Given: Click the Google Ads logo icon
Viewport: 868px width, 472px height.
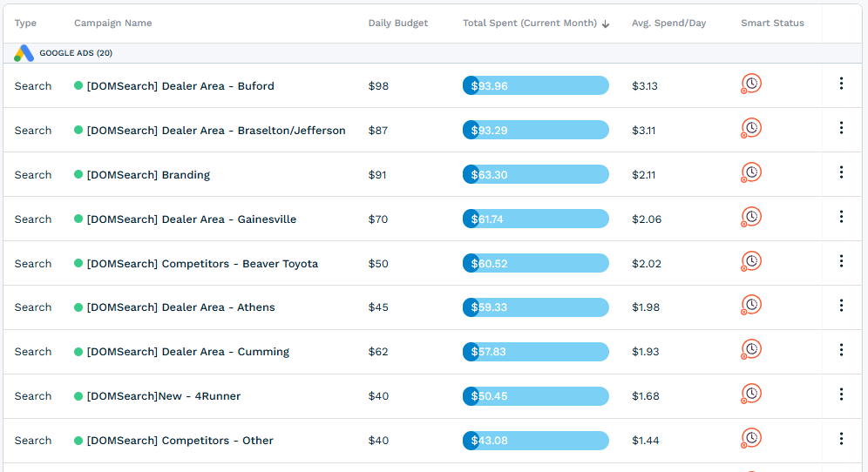Looking at the screenshot, I should click(x=24, y=53).
